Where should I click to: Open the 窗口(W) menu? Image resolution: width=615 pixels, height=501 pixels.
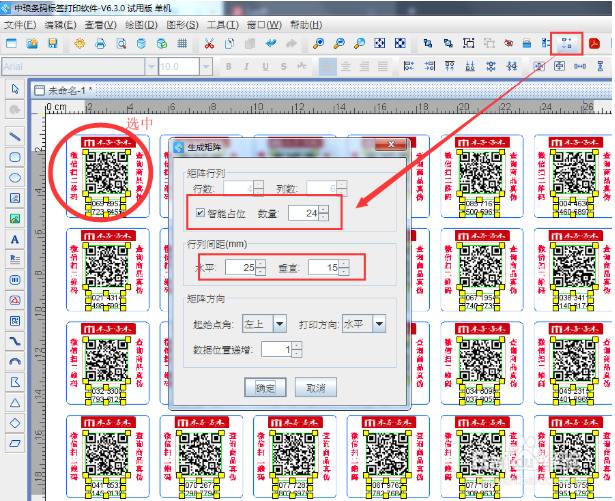(x=264, y=25)
